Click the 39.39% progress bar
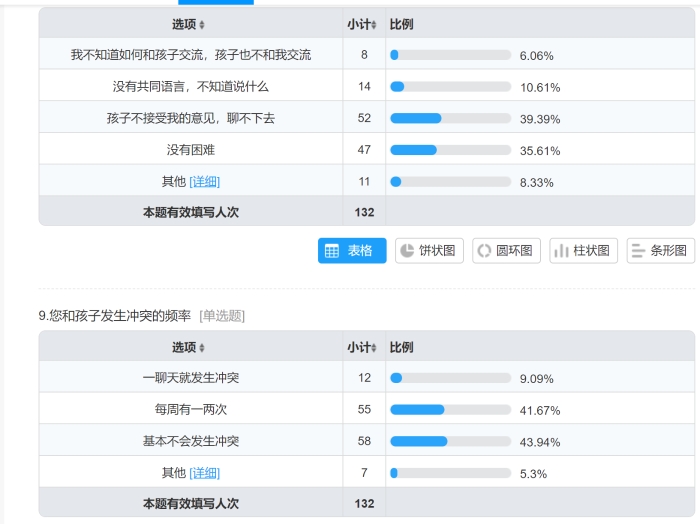700x524 pixels. click(448, 119)
